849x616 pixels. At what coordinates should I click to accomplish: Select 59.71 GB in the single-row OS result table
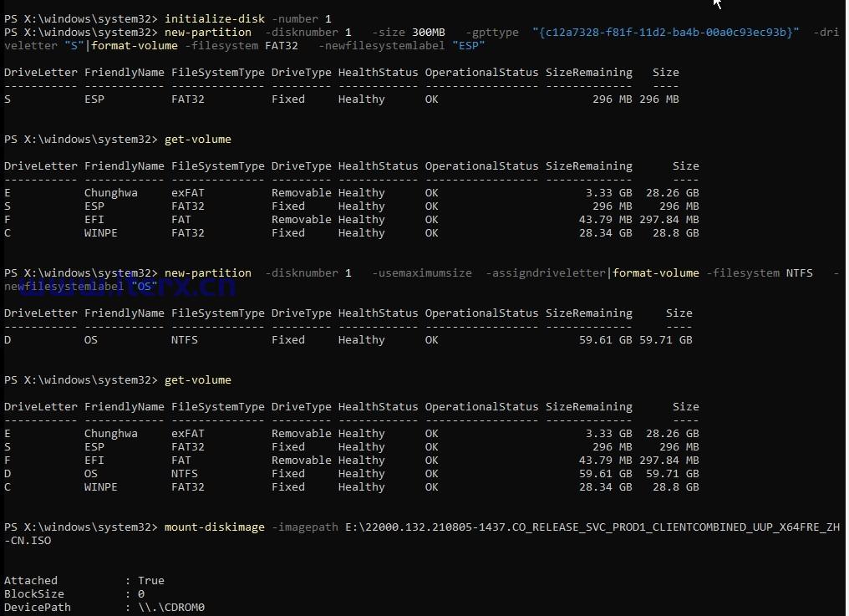(665, 339)
